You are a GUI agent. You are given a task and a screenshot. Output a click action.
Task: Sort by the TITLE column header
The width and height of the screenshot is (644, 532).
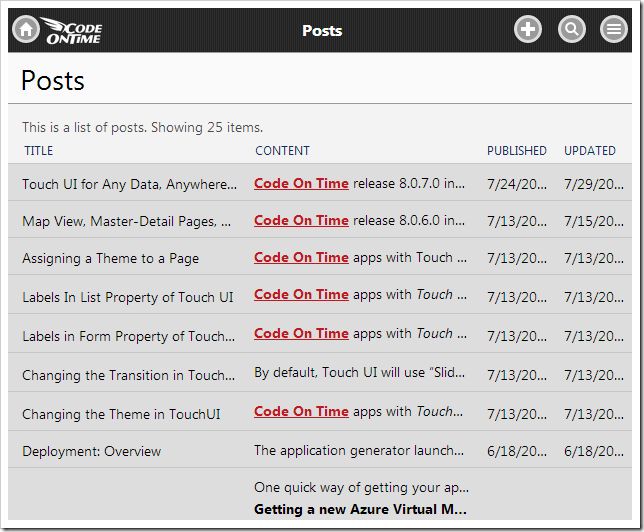point(39,151)
